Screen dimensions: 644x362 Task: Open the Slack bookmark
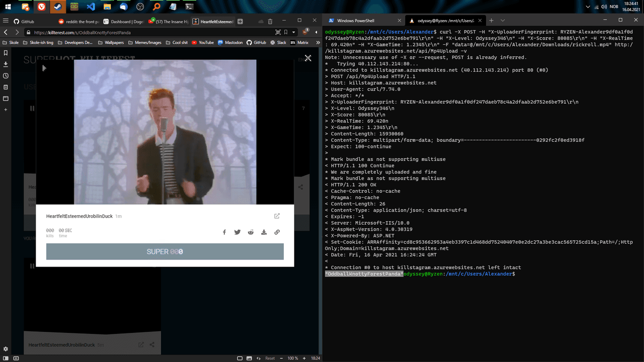[278, 43]
